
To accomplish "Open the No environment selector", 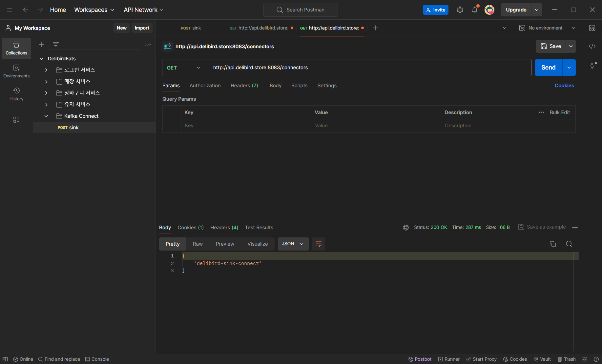I will 548,28.
